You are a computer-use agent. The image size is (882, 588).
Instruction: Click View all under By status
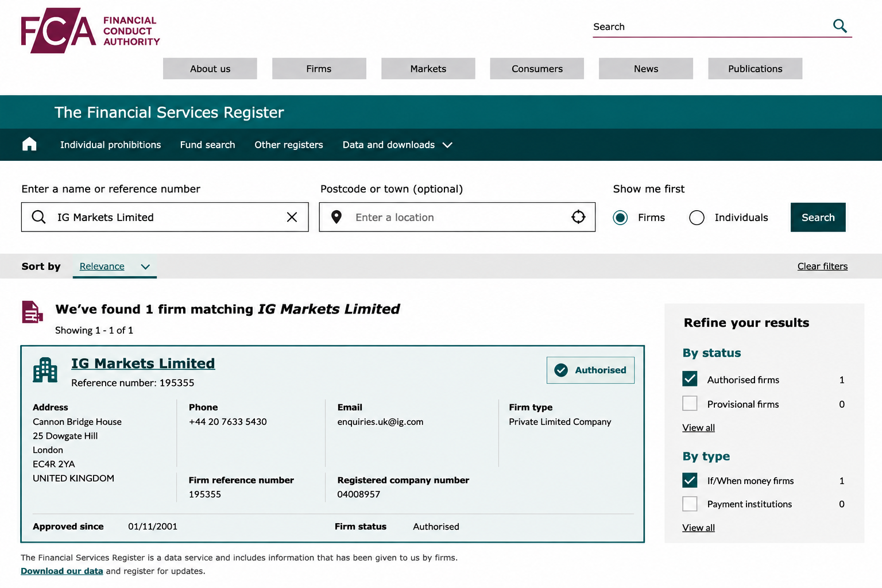pyautogui.click(x=698, y=428)
